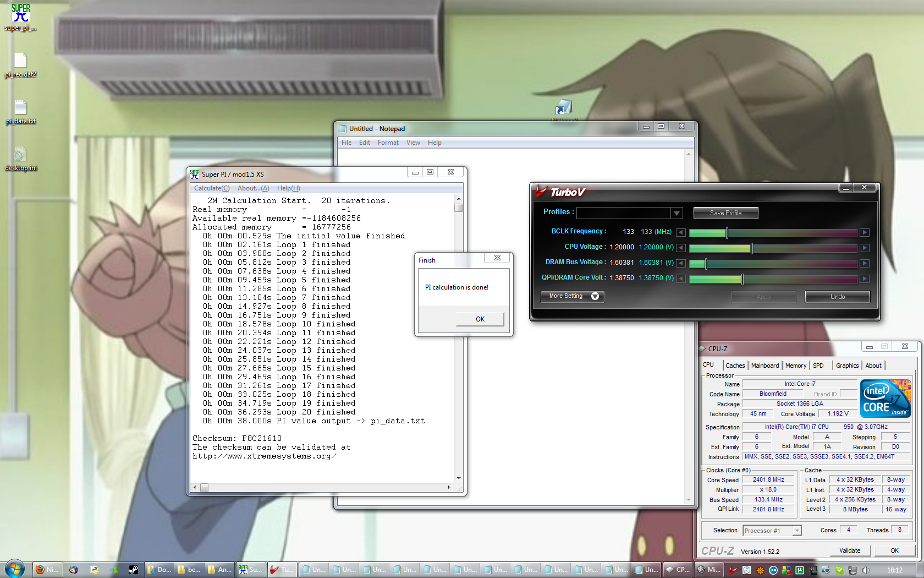Viewport: 924px width, 578px height.
Task: Click OK in the Finish dialog
Action: (x=480, y=319)
